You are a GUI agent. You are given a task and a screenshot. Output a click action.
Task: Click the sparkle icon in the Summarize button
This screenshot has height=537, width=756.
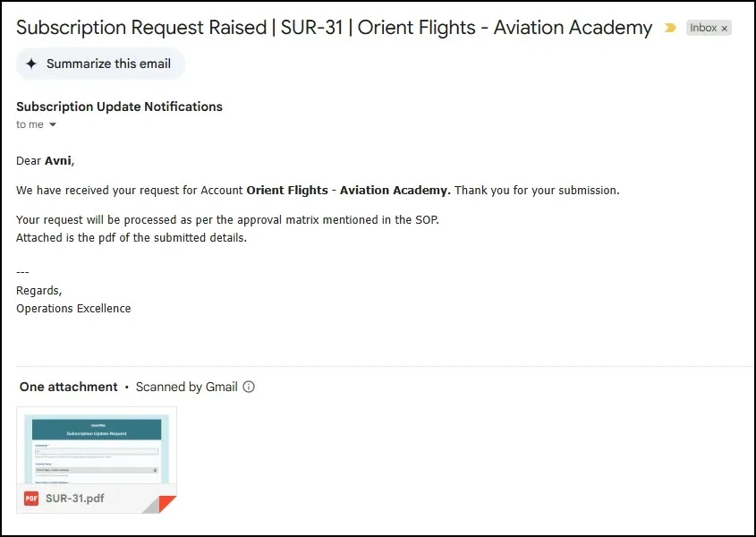pyautogui.click(x=31, y=64)
